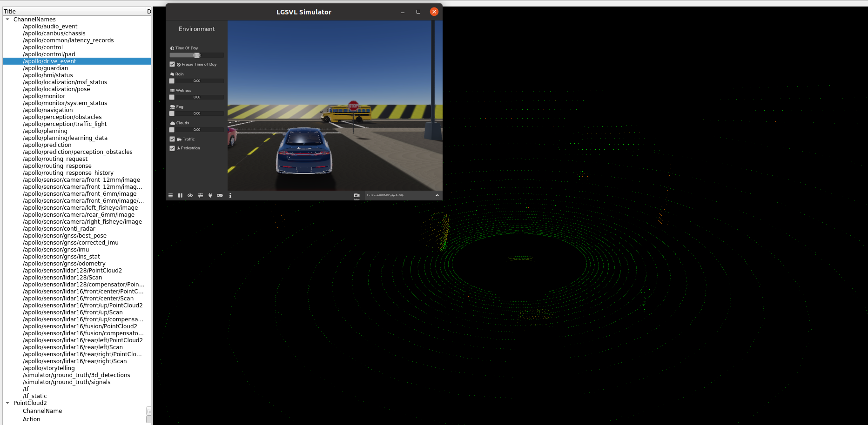Click the eye visibility icon in toolbar
868x425 pixels.
[190, 195]
